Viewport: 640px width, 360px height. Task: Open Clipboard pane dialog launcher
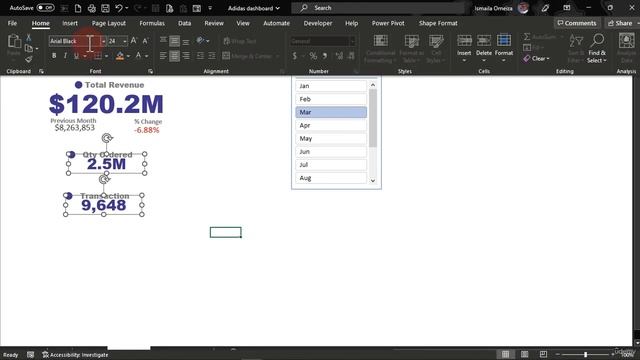click(x=41, y=71)
